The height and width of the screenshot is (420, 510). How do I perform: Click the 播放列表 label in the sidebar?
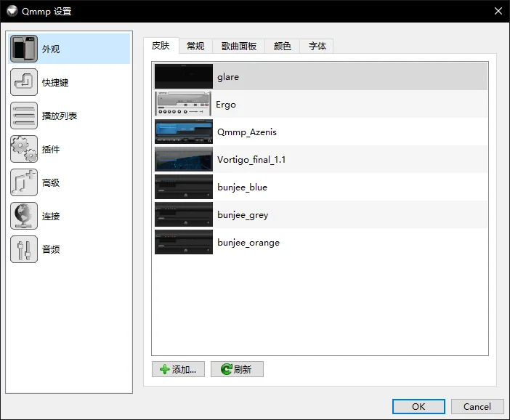pos(60,116)
